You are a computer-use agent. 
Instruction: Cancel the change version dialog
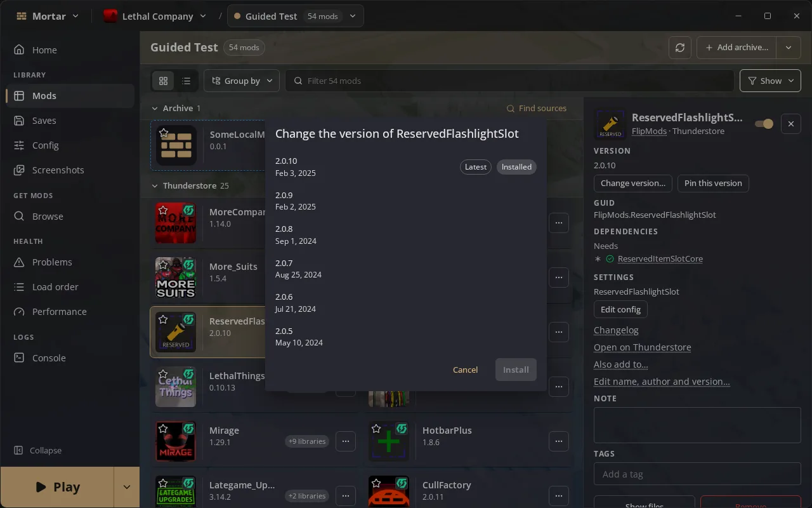(x=465, y=370)
